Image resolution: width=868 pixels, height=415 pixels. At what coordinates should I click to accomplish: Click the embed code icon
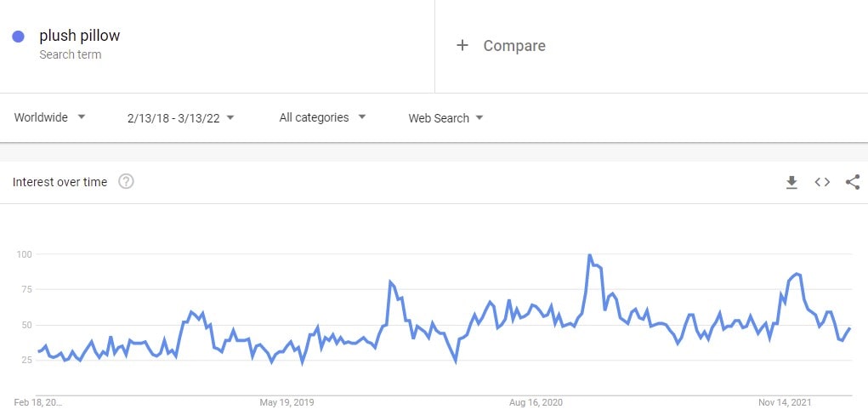[822, 182]
